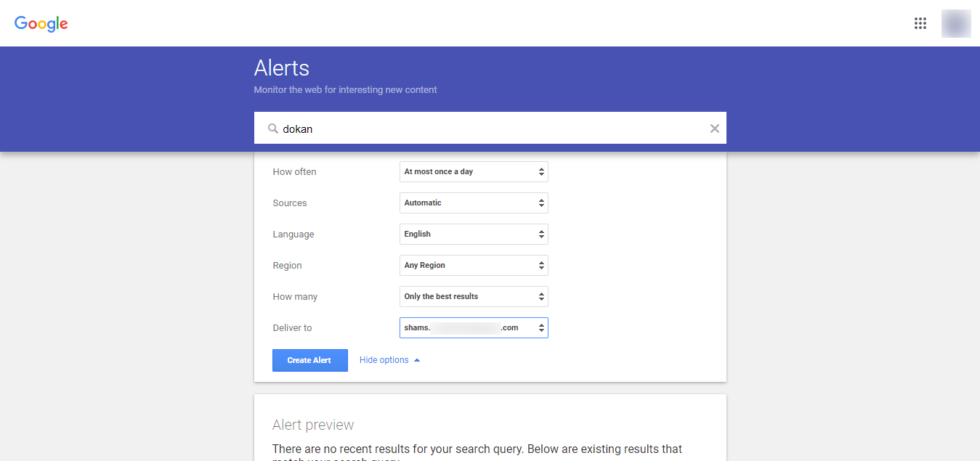This screenshot has width=980, height=461.
Task: Click the Region label
Action: tap(287, 266)
